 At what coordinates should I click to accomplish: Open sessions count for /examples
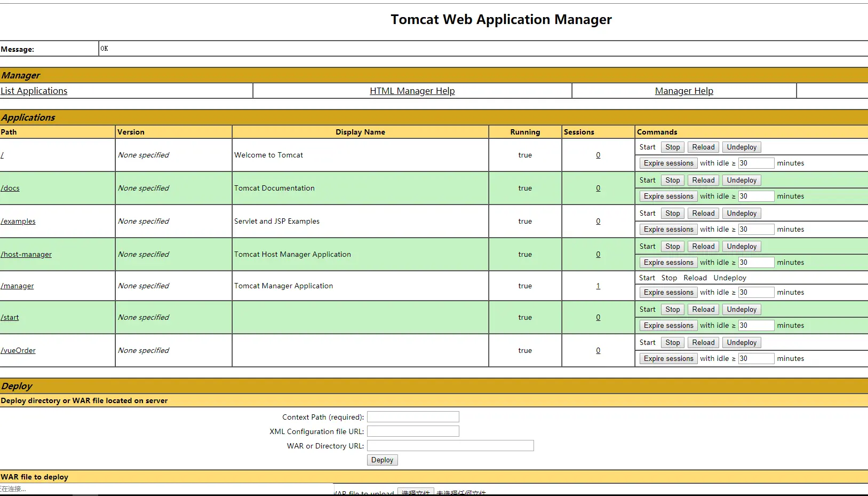(x=598, y=222)
